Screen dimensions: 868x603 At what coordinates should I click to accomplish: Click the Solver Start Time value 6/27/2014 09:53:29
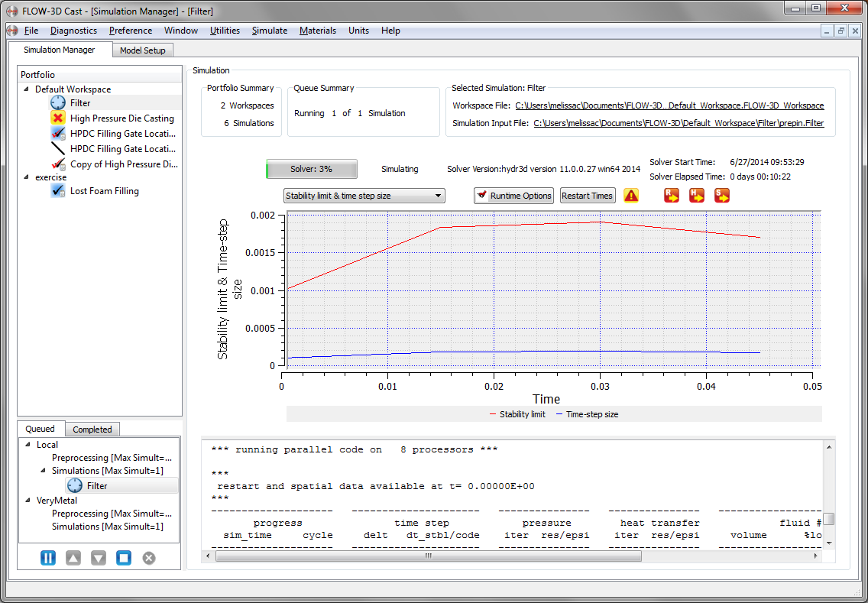pyautogui.click(x=766, y=162)
